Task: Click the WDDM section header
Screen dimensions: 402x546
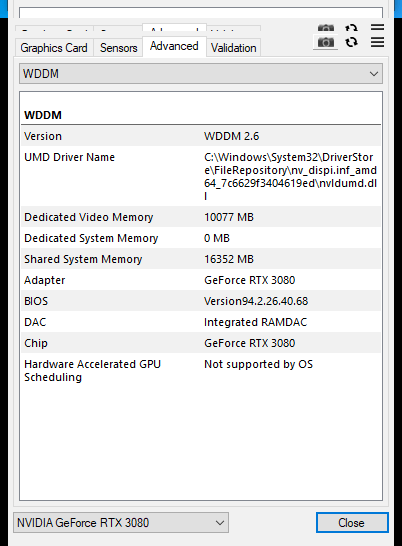Action: click(x=43, y=115)
